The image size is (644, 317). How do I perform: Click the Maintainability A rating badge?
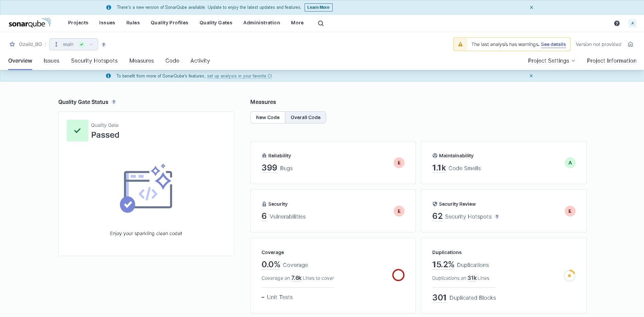tap(570, 163)
